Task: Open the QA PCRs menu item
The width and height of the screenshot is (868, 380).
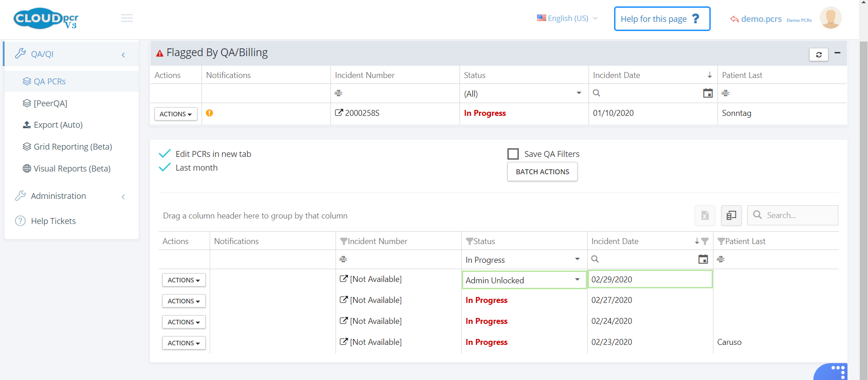Action: [50, 82]
